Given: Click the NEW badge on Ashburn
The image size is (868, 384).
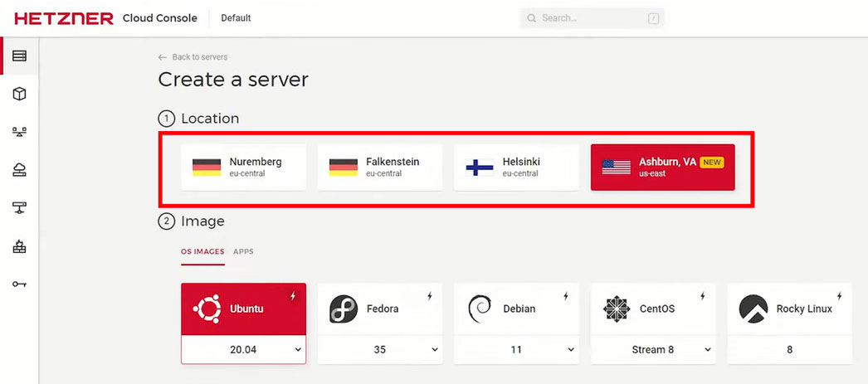Looking at the screenshot, I should point(712,162).
